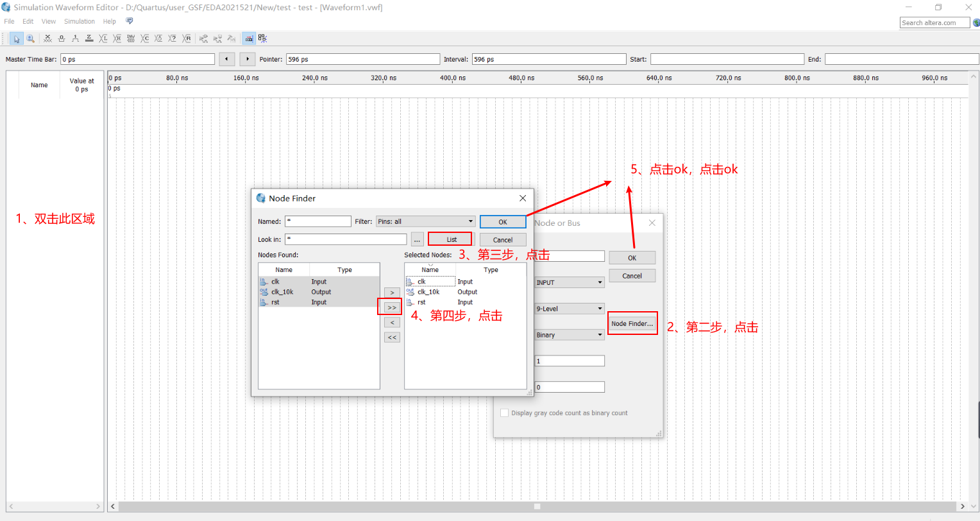Select clk_10k in Selected Nodes list
The width and height of the screenshot is (980, 521).
465,292
